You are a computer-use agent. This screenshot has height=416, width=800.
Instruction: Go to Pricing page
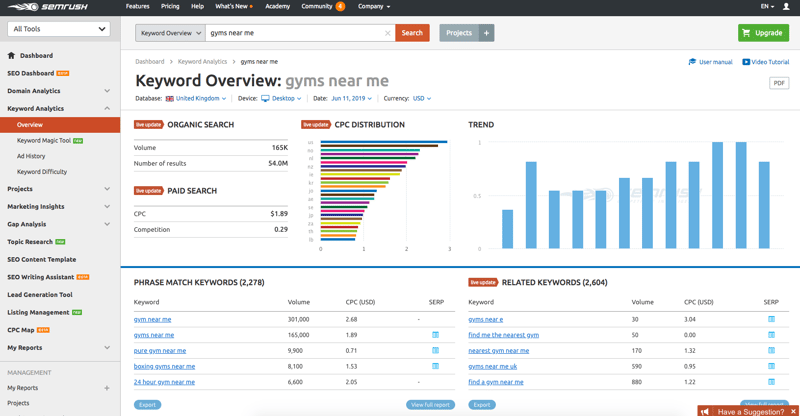pyautogui.click(x=170, y=7)
